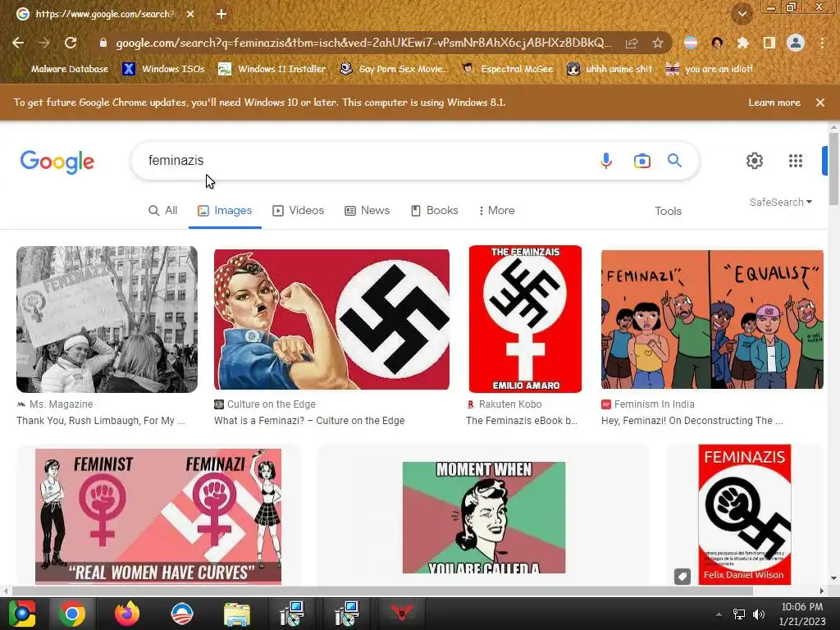Open the Real Women Have Curves image
Image resolution: width=840 pixels, height=630 pixels.
click(158, 516)
